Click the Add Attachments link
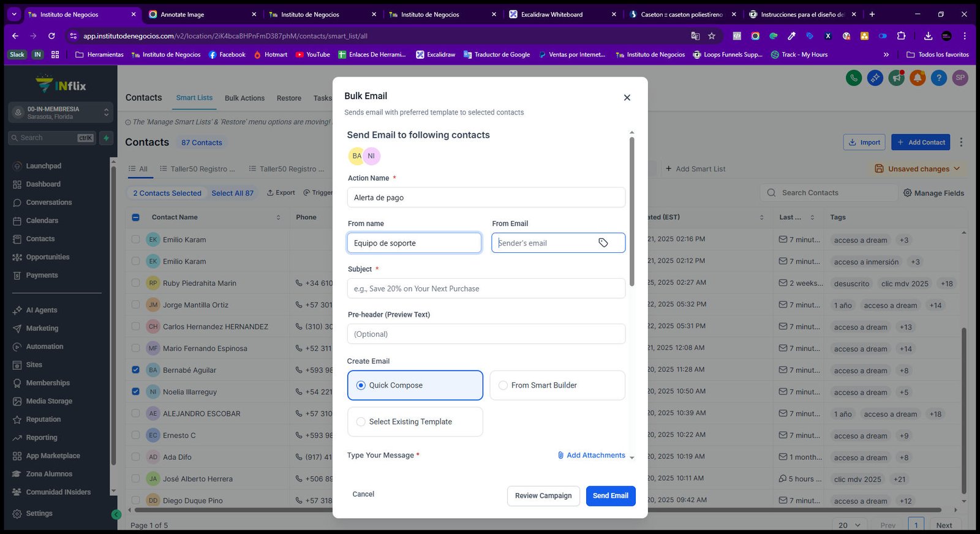 (591, 456)
